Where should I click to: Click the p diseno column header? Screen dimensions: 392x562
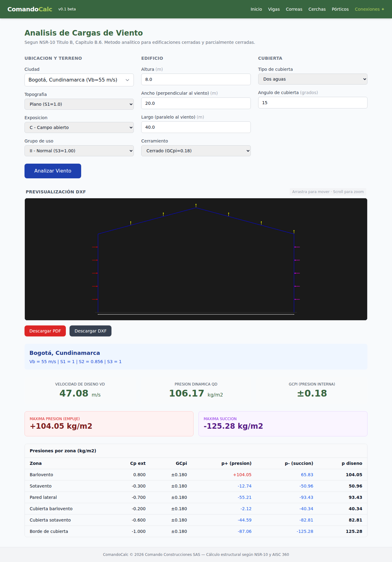(352, 463)
